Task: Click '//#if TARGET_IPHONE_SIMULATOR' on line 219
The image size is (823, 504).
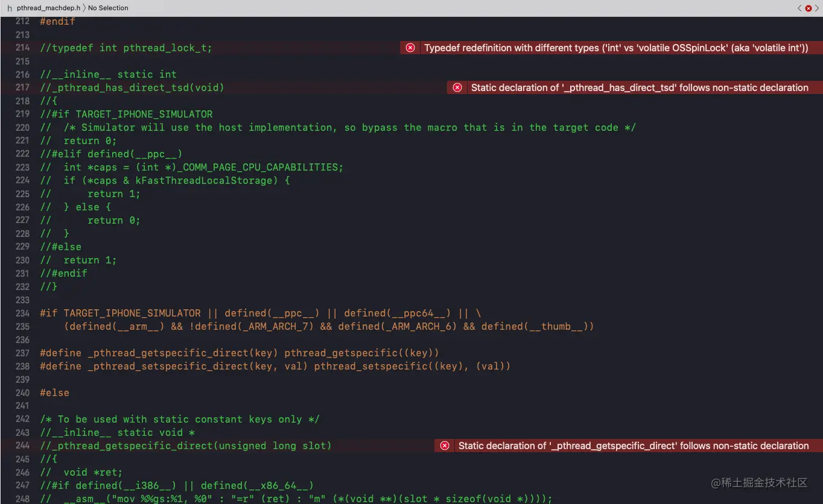Action: point(126,114)
